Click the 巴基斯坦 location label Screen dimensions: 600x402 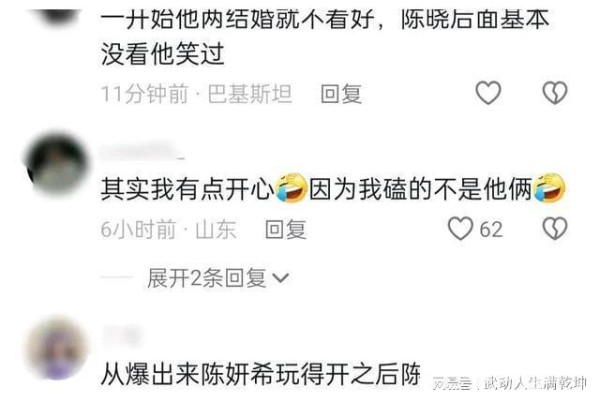tap(250, 94)
